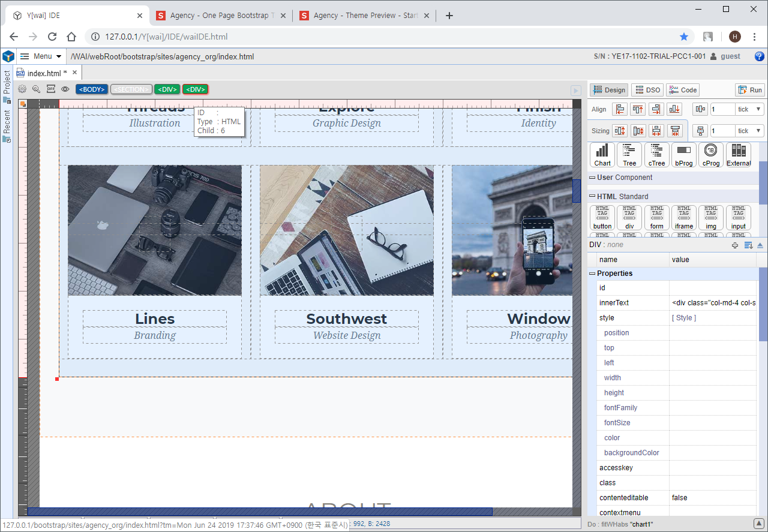Click the settings gear in editor toolbar
768x532 pixels.
tap(22, 89)
